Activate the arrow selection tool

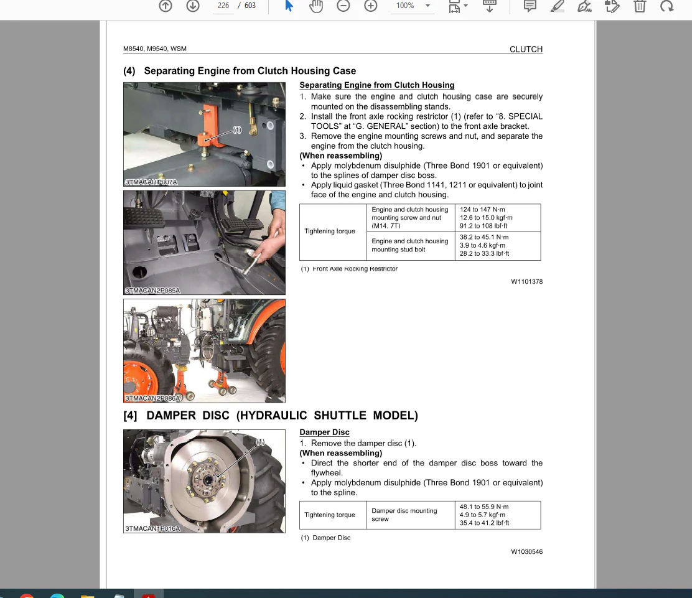coord(289,6)
